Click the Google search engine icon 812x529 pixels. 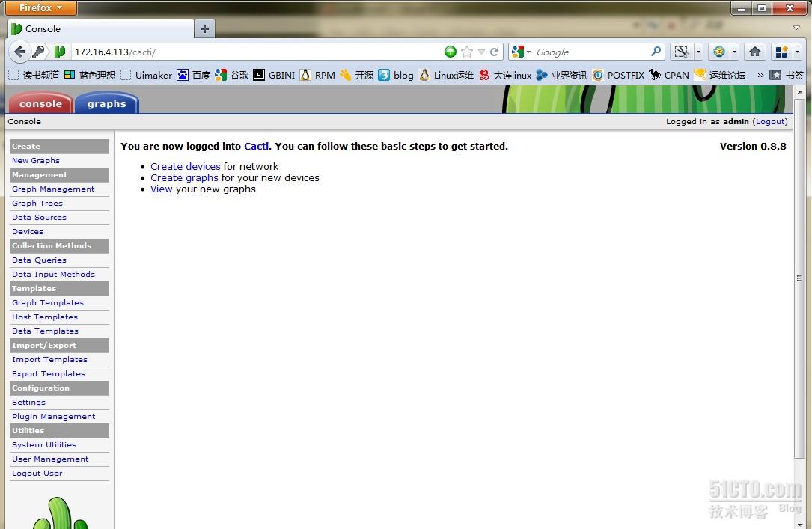click(517, 52)
